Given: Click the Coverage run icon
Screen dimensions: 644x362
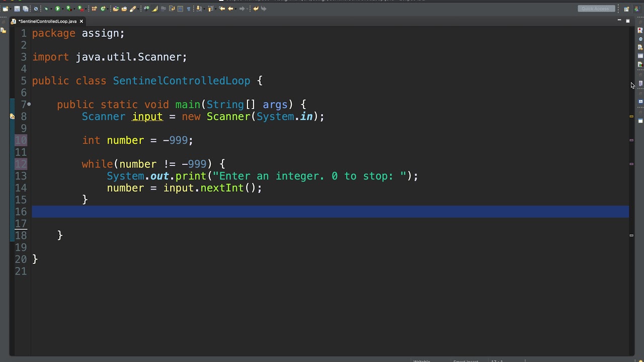Looking at the screenshot, I should (x=68, y=9).
